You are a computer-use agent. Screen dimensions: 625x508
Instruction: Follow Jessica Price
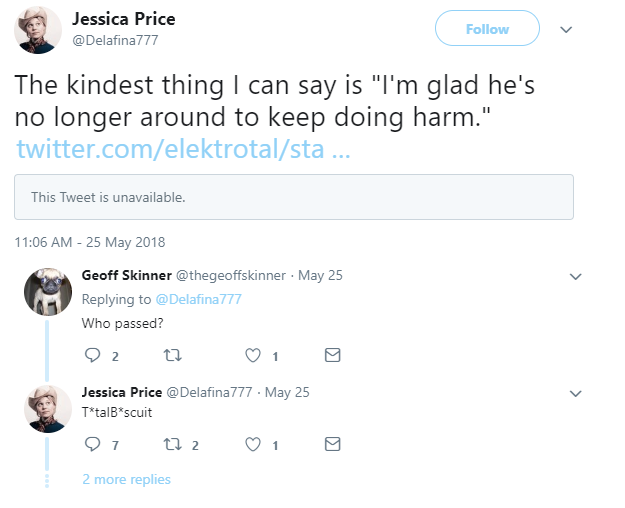click(x=487, y=29)
